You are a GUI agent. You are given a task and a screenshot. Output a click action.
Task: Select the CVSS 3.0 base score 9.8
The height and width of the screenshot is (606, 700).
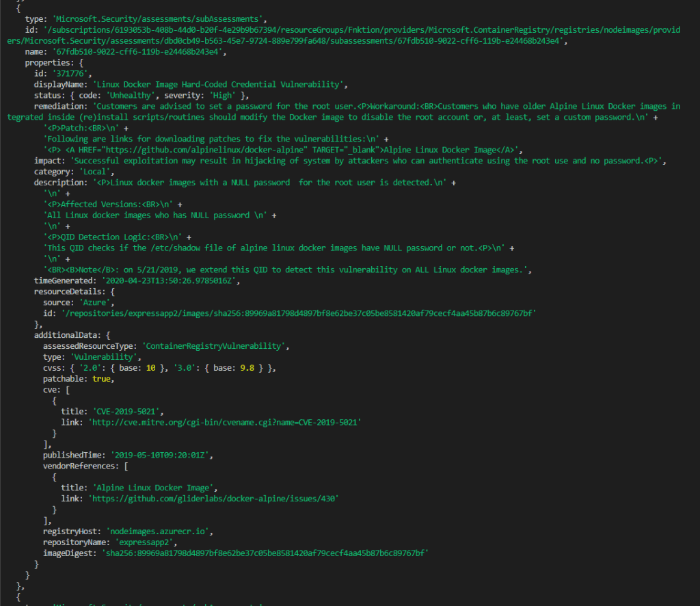(245, 368)
